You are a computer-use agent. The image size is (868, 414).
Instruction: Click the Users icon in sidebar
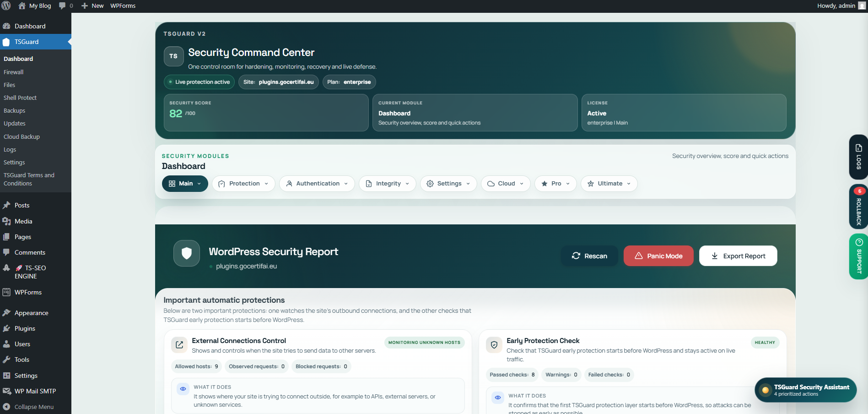[x=6, y=344]
